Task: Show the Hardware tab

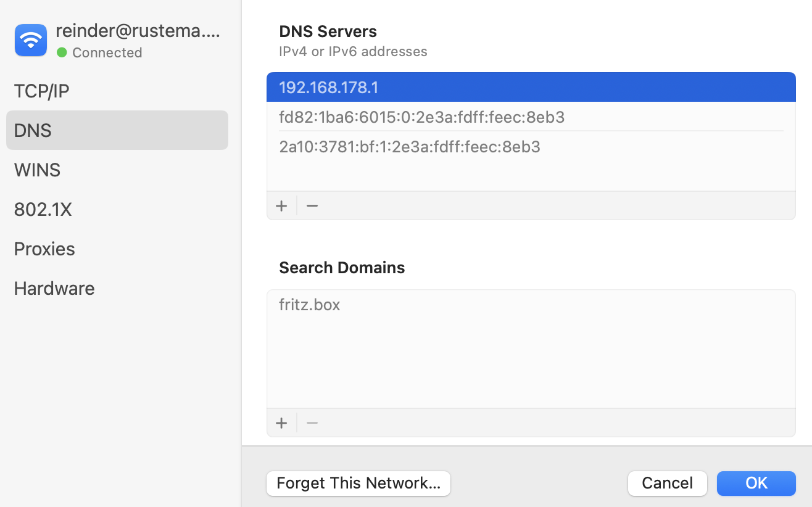Action: [54, 289]
